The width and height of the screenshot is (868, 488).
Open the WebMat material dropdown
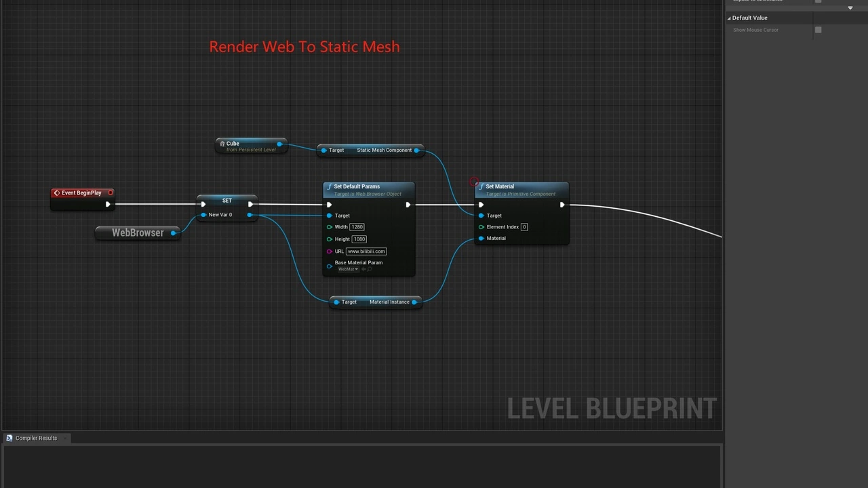point(348,269)
